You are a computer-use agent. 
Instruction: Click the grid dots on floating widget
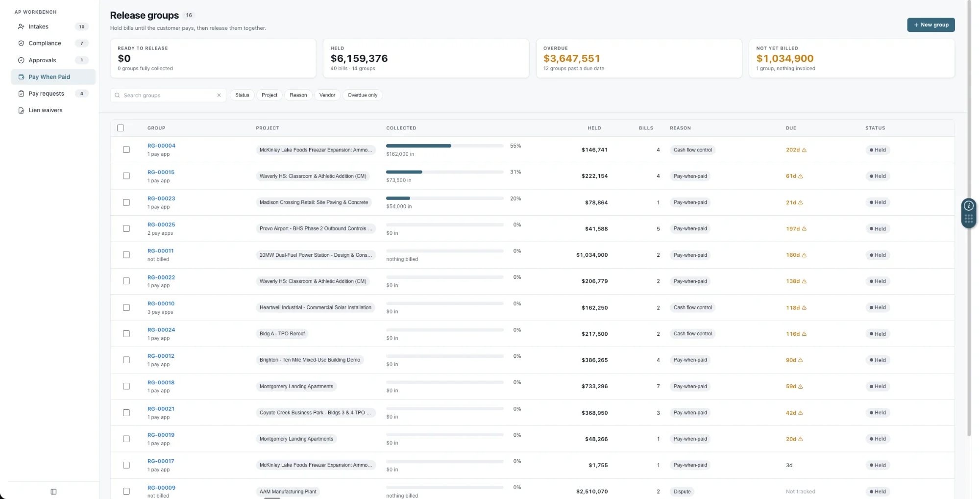pos(969,219)
